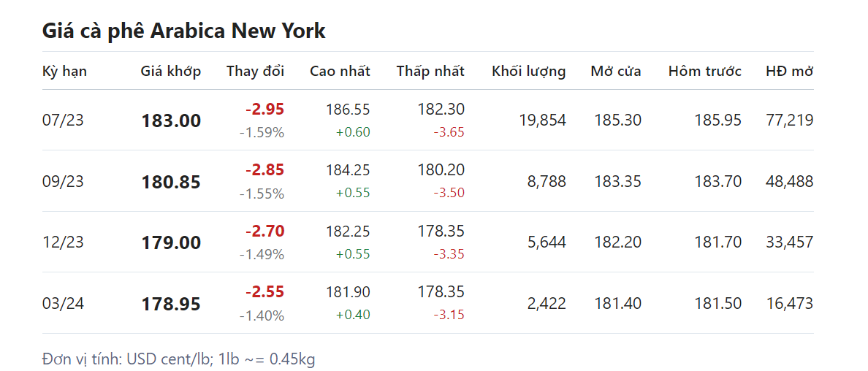Click the 16,473 open interest value

789,303
